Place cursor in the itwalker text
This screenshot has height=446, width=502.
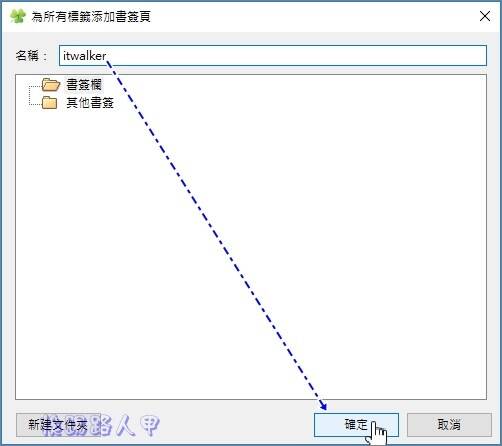coord(85,56)
